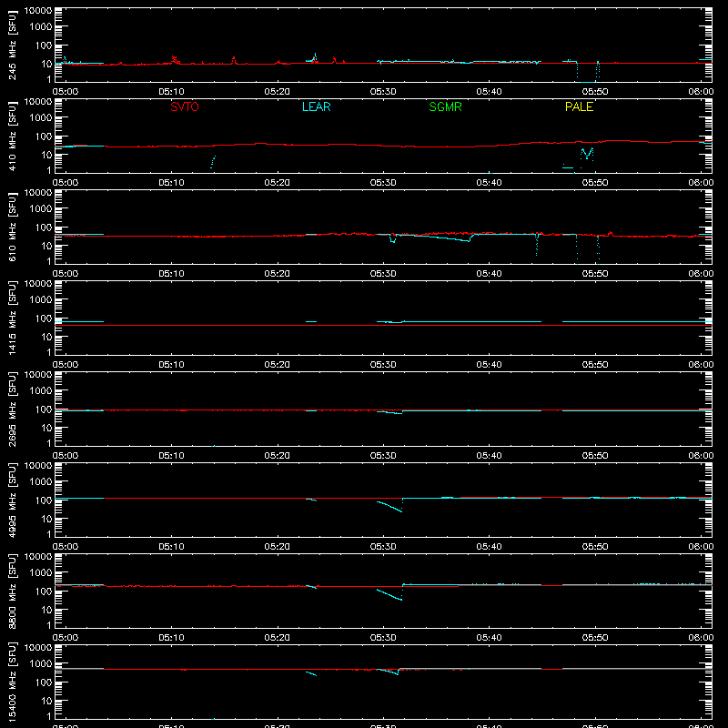
Task: Select the 410 MHz [SFU] axis title
Action: pyautogui.click(x=12, y=136)
